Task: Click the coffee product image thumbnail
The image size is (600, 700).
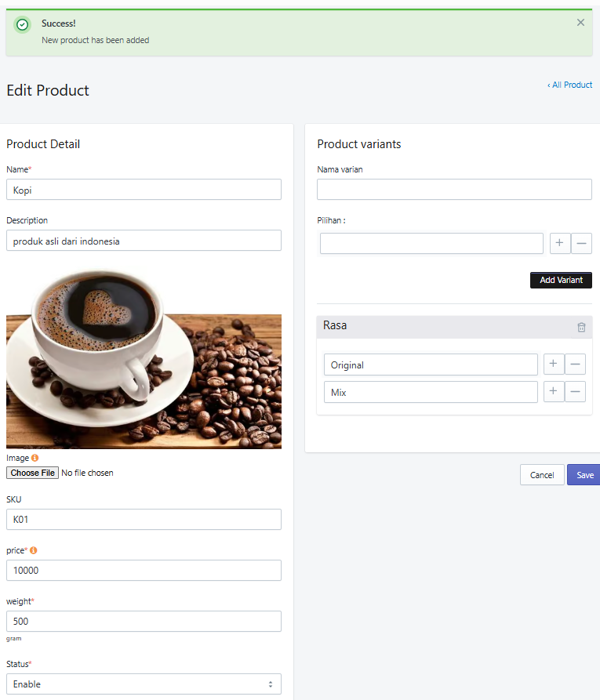Action: [144, 358]
